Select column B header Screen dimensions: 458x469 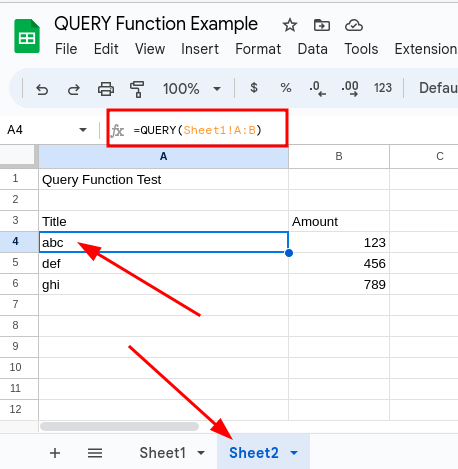[x=339, y=156]
